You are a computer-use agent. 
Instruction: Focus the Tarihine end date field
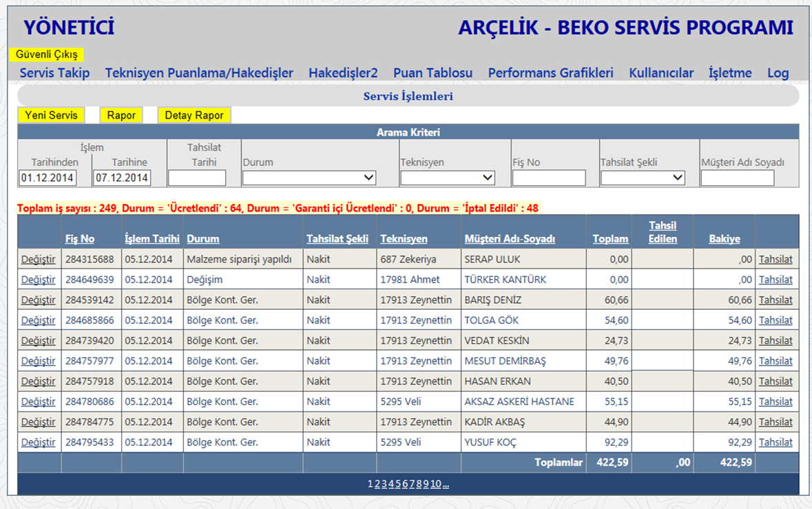(122, 178)
